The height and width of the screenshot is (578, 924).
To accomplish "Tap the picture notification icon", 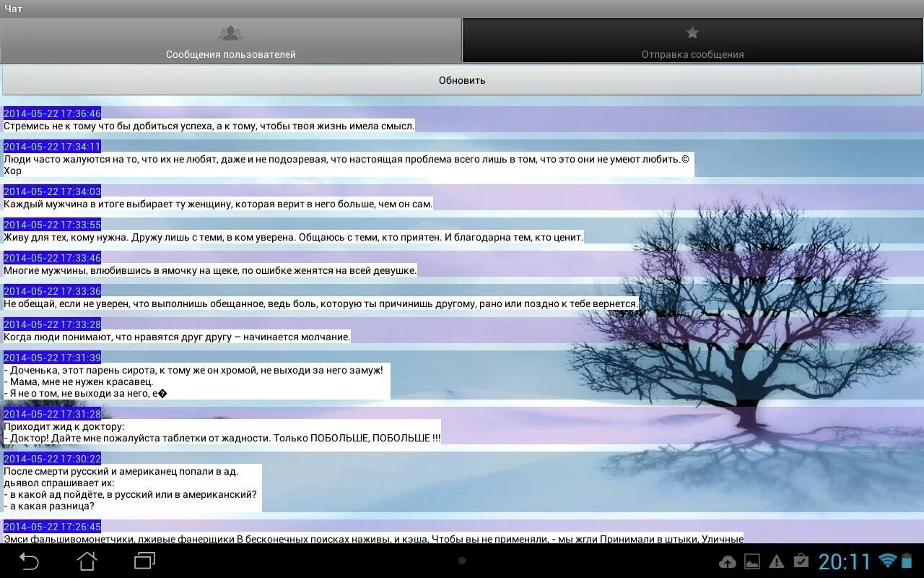I will click(x=752, y=561).
